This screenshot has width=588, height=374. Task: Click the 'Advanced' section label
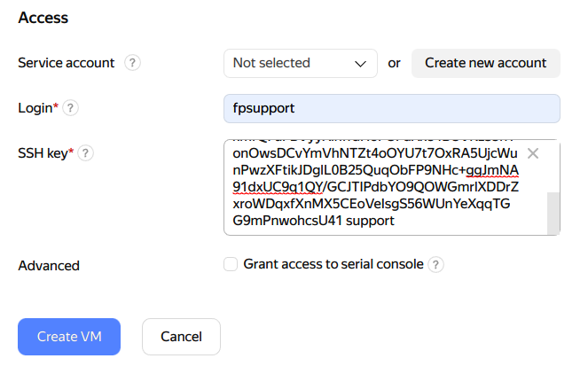tap(49, 265)
